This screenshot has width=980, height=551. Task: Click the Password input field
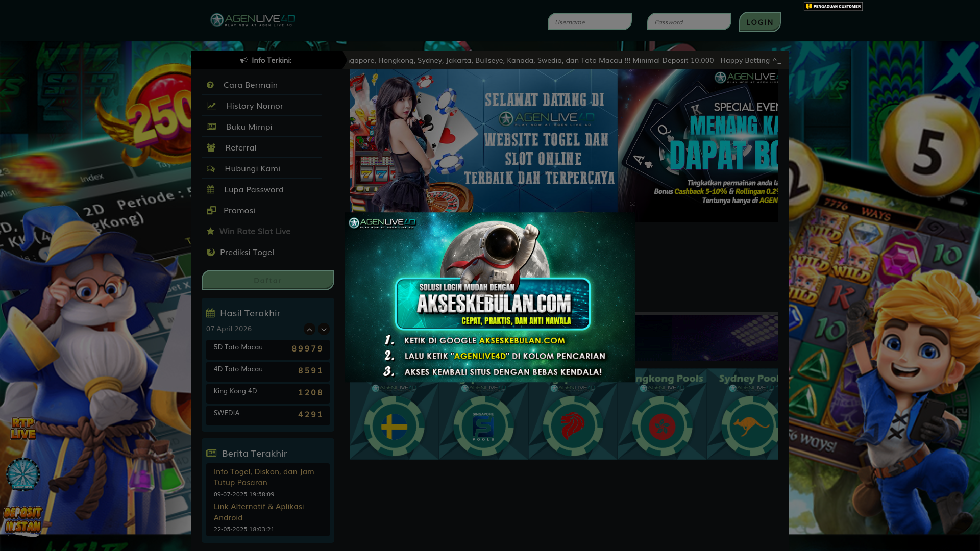(x=689, y=22)
